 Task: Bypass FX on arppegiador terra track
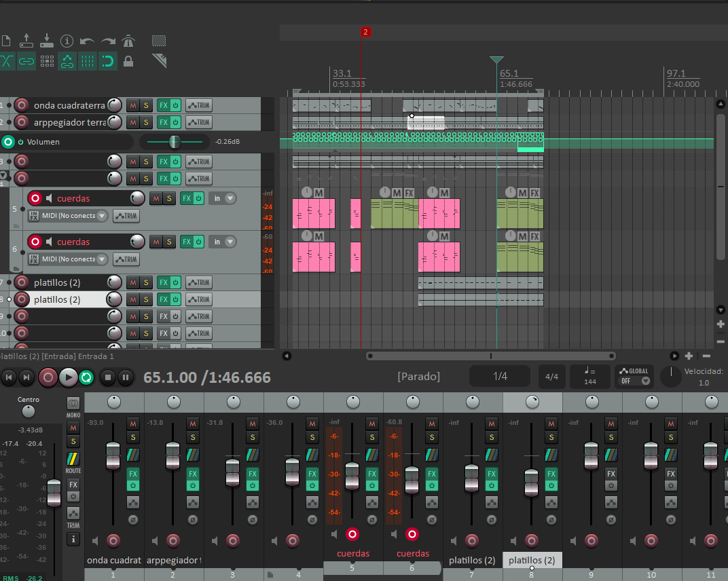tap(175, 122)
